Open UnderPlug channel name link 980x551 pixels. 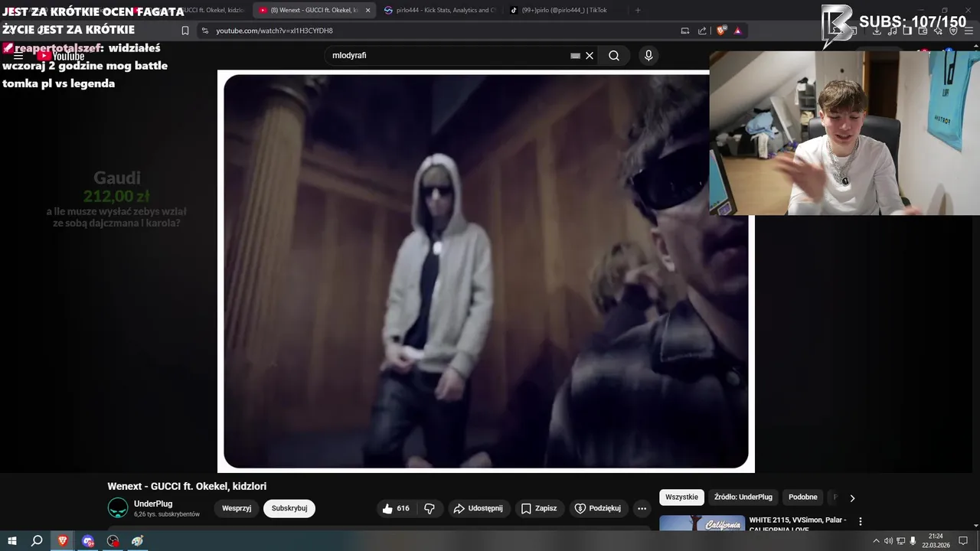(153, 504)
